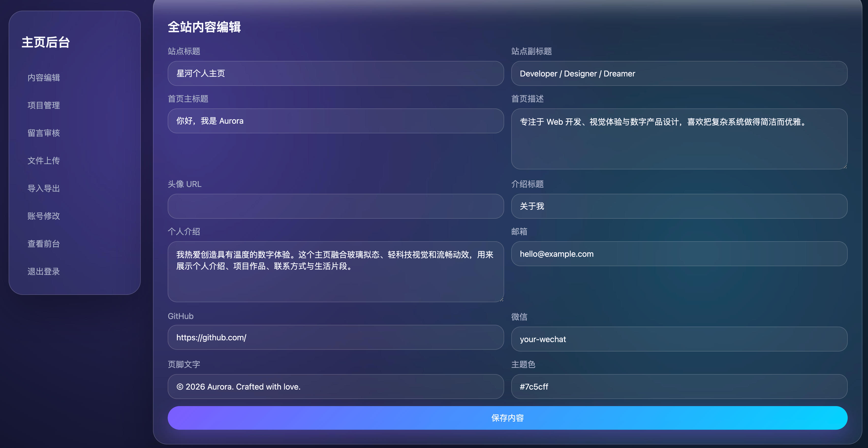Click the 页脚文字 input field

[x=336, y=386]
